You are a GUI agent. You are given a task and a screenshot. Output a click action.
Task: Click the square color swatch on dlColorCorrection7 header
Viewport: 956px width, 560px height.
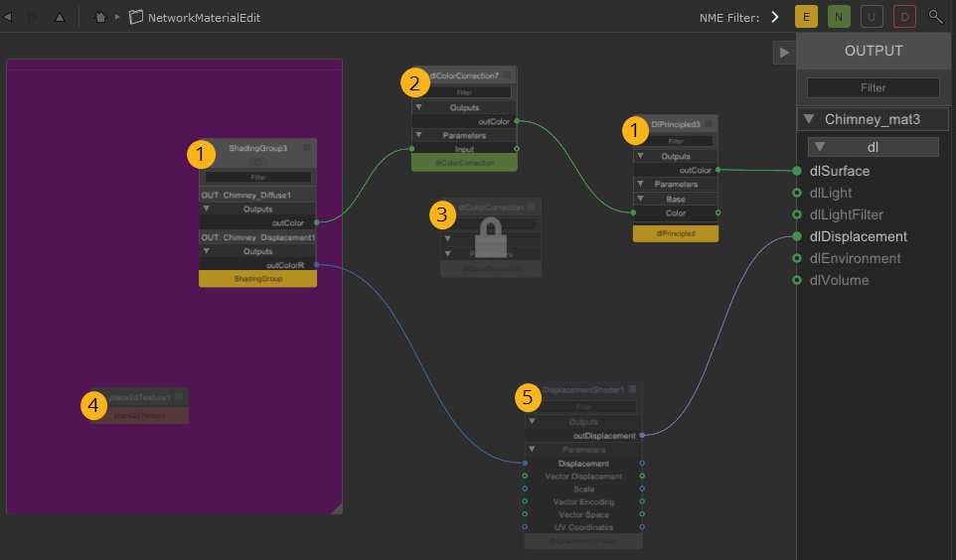click(507, 75)
